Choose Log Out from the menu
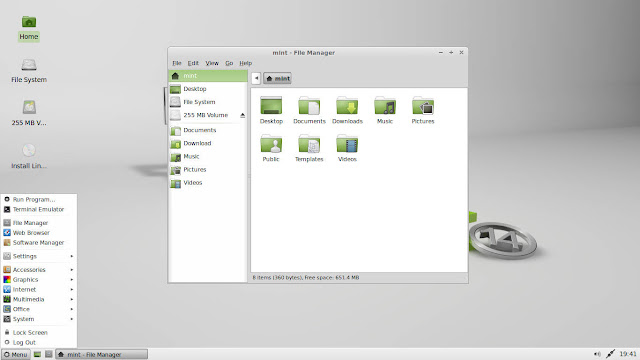 [x=39, y=342]
